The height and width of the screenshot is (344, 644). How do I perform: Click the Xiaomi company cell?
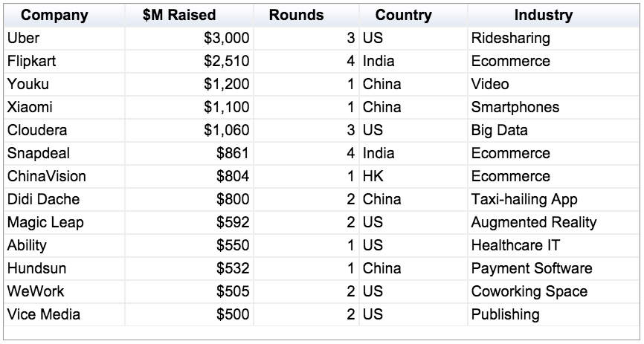pyautogui.click(x=65, y=107)
